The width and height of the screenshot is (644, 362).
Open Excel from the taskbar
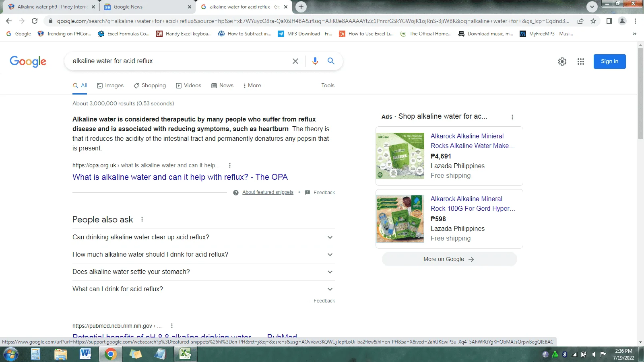[x=185, y=354]
